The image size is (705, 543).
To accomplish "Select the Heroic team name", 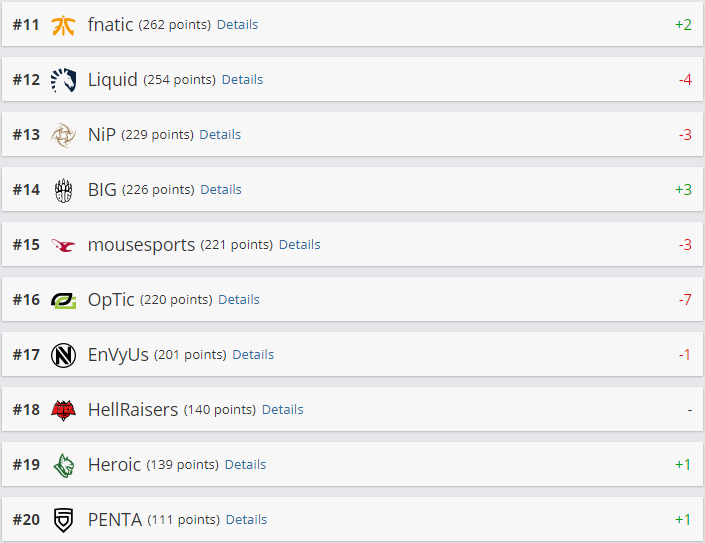I will (x=114, y=464).
